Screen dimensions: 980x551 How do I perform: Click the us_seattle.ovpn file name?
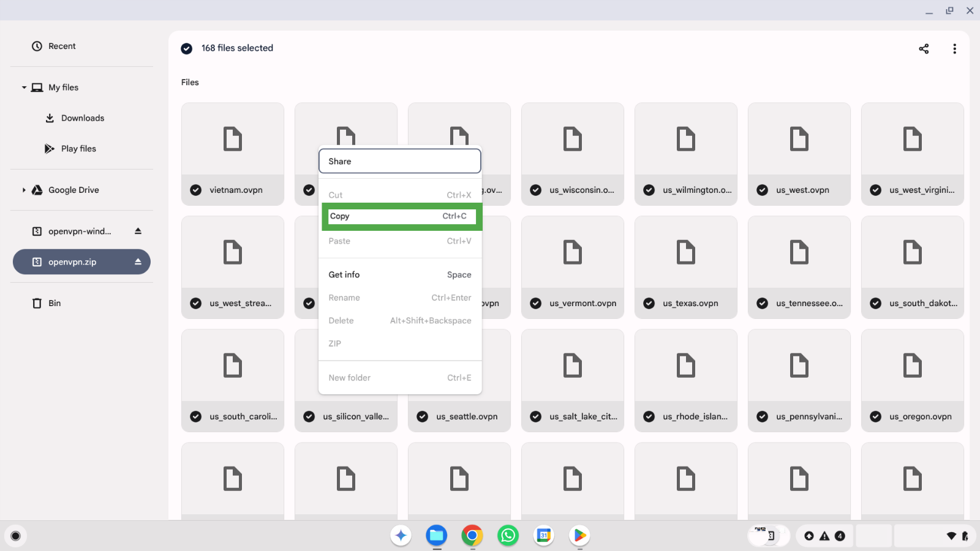point(467,416)
